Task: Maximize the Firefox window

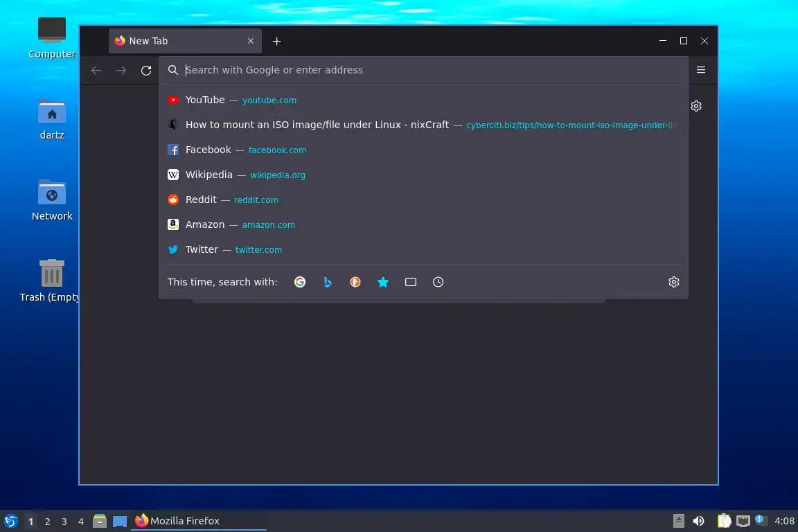Action: coord(684,41)
